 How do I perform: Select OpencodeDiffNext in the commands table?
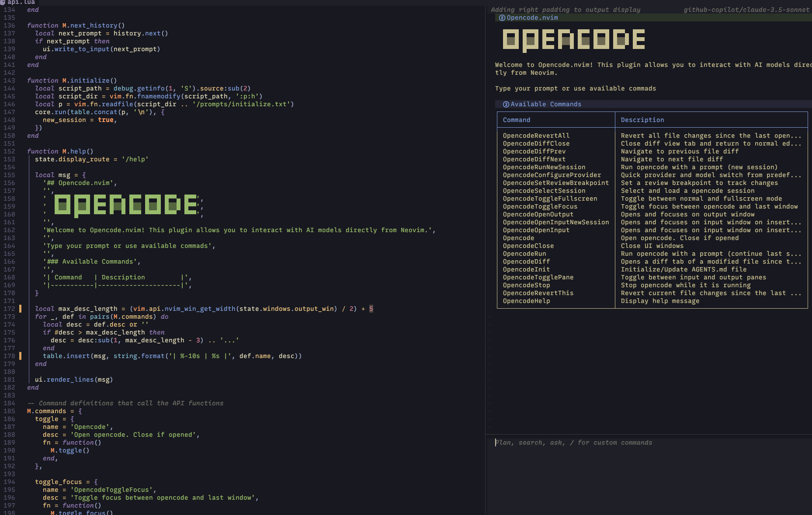tap(534, 159)
